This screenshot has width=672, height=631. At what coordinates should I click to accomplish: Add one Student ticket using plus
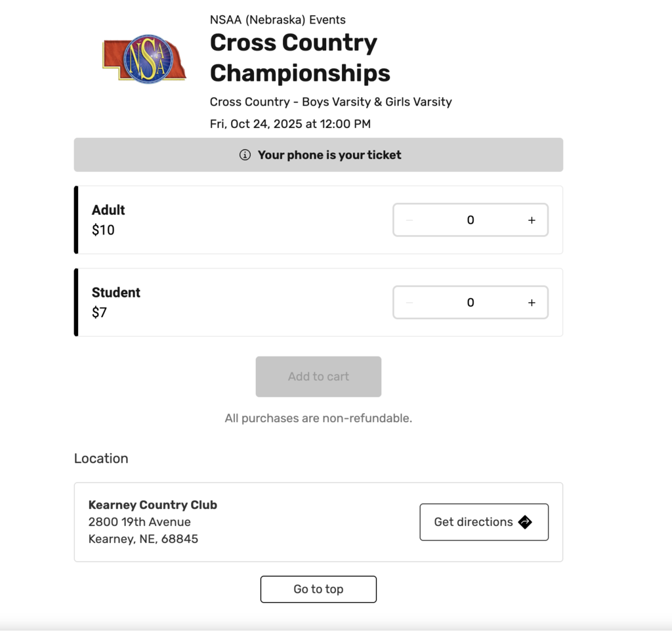tap(532, 303)
